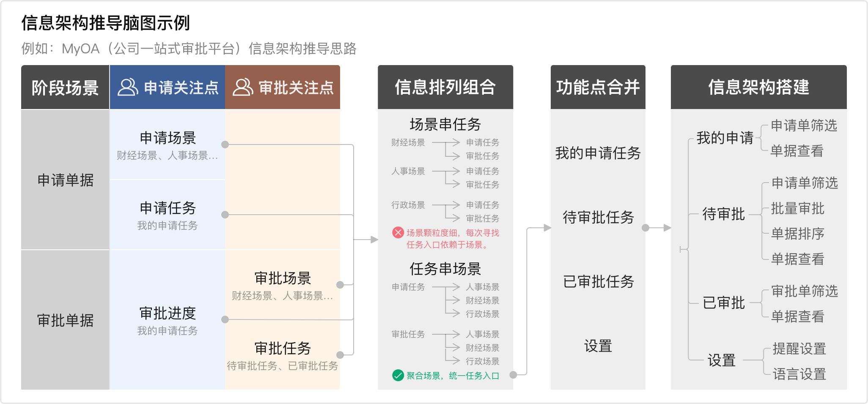The width and height of the screenshot is (868, 404).
Task: Click 设置 in 功能点合并 column
Action: coord(598,346)
